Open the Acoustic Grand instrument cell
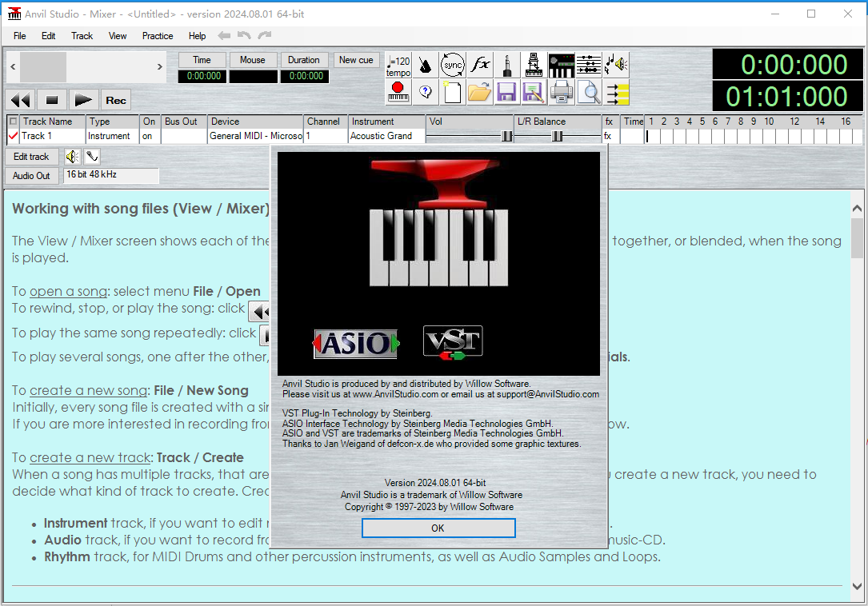This screenshot has height=606, width=868. (386, 136)
